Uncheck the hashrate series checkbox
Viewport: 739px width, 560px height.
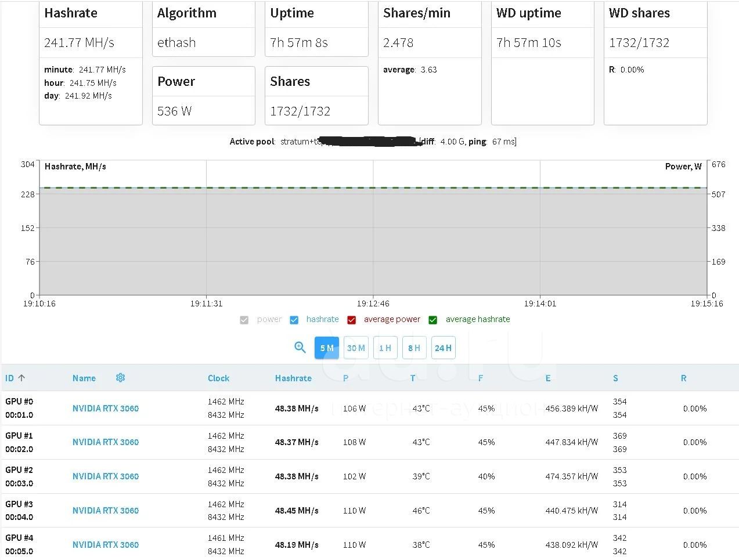point(294,320)
